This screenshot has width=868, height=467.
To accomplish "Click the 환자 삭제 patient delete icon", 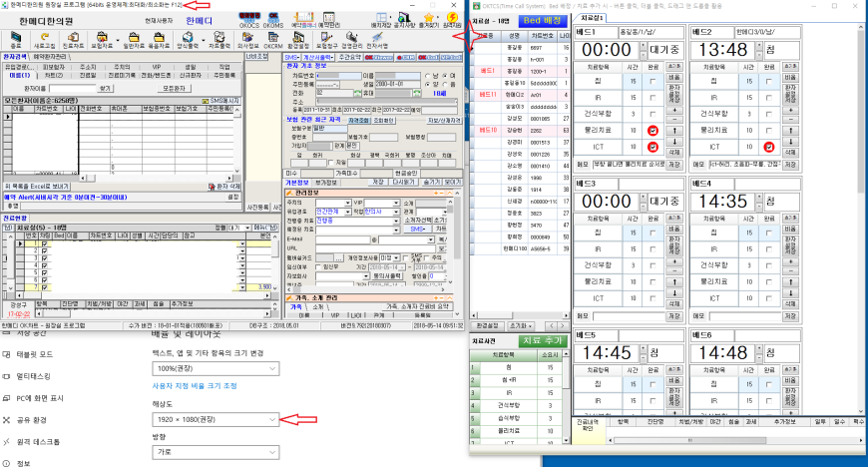I will [224, 187].
